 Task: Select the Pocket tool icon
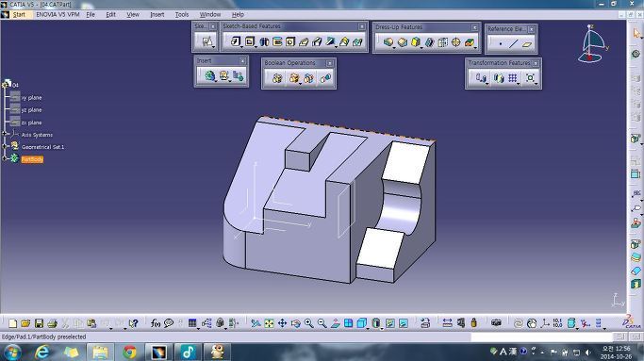pyautogui.click(x=249, y=41)
